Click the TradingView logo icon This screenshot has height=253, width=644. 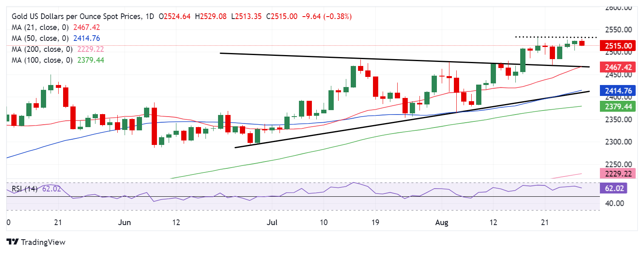pos(13,242)
